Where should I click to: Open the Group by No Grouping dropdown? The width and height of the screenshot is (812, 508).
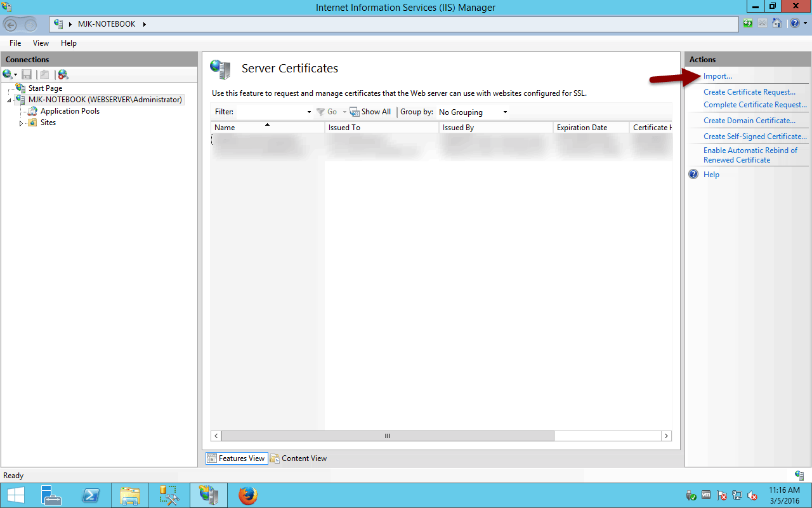[473, 112]
